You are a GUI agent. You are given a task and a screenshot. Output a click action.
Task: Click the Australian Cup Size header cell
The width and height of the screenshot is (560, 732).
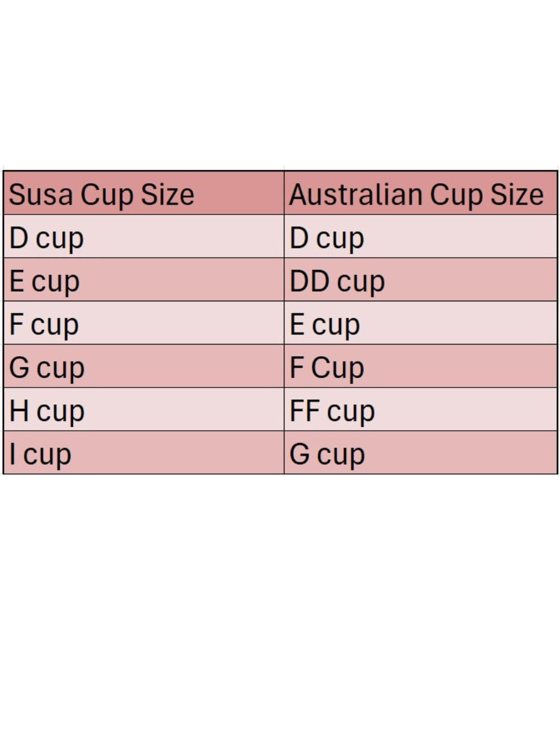[420, 194]
